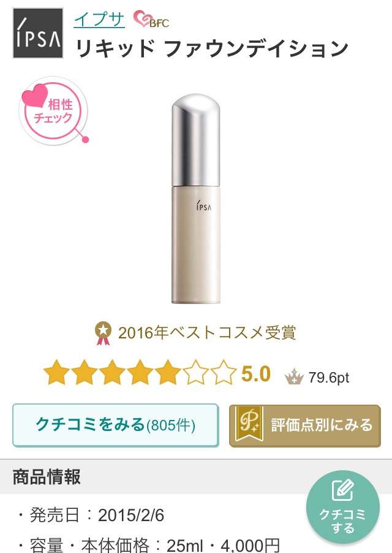
Task: Open 評価点別にみる premium button
Action: [305, 425]
